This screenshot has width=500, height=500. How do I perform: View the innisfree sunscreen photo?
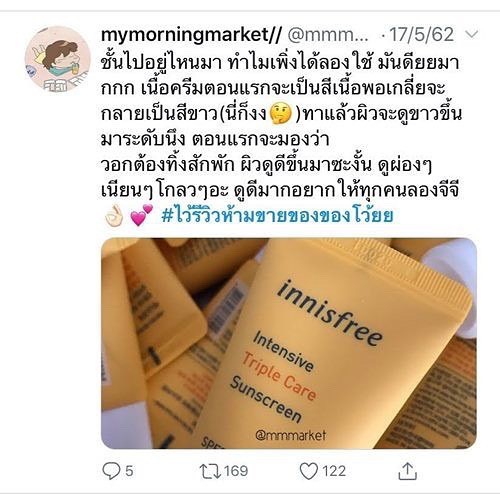point(289,343)
